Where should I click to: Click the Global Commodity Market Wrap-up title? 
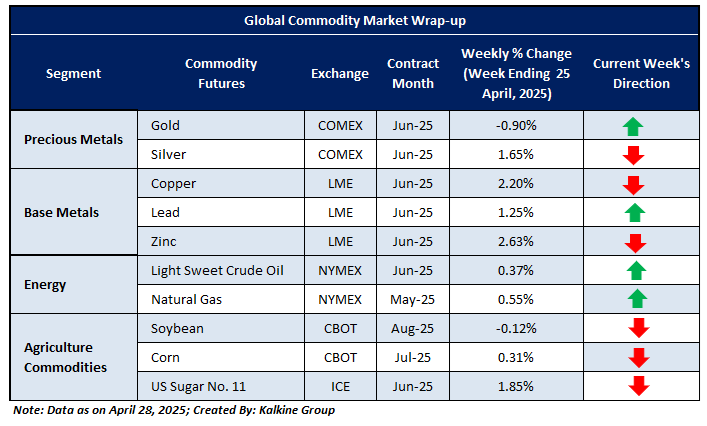[x=353, y=20]
